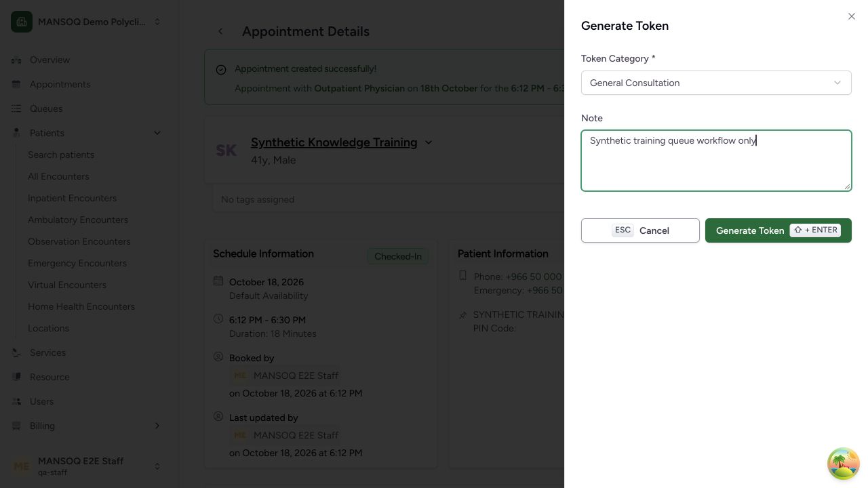Click the Checked-In status badge
The width and height of the screenshot is (868, 488).
(x=398, y=256)
